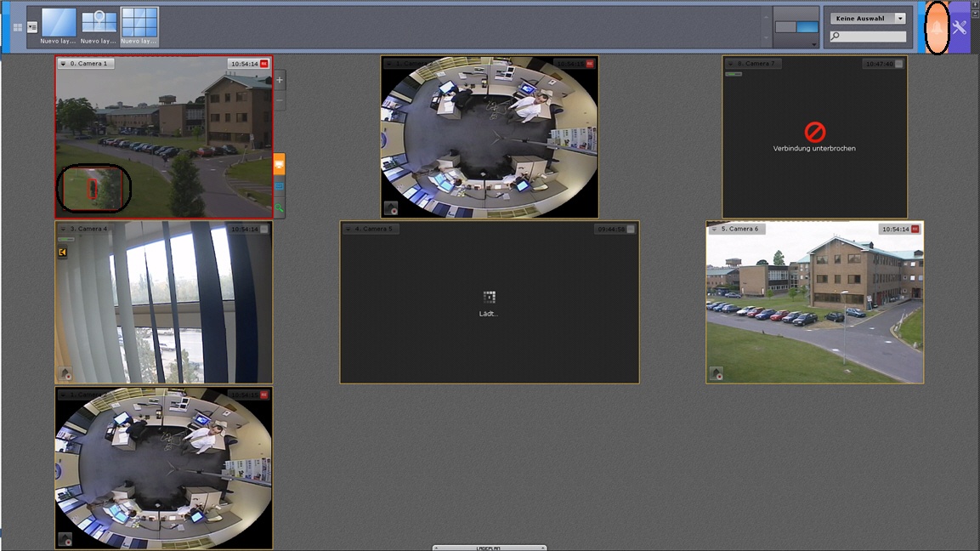Click the zoom-out minus button beside Camera 1

[280, 100]
